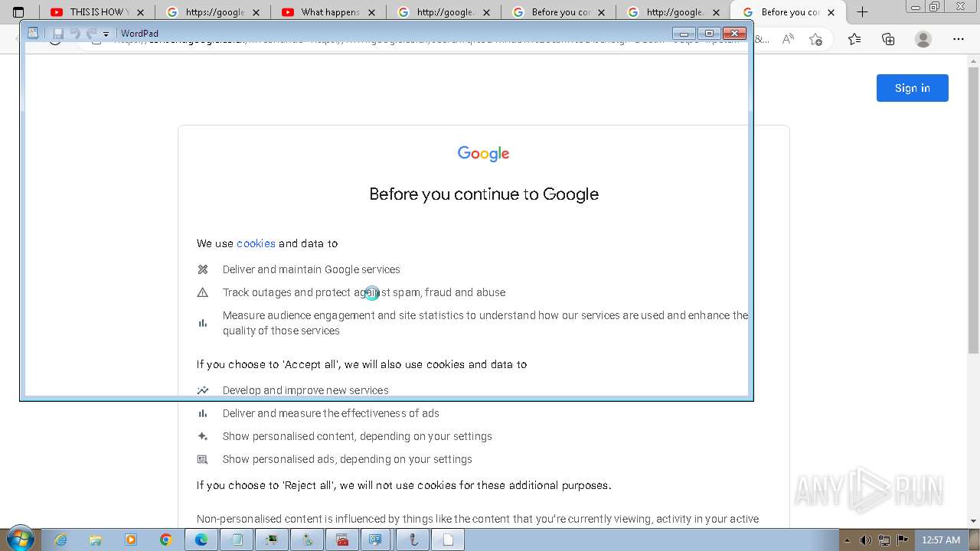The width and height of the screenshot is (980, 551).
Task: Switch to the 'What happens' YouTube tab
Action: (330, 12)
